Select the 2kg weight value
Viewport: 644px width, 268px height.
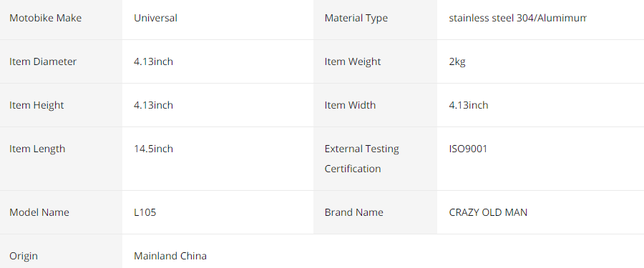pyautogui.click(x=457, y=61)
